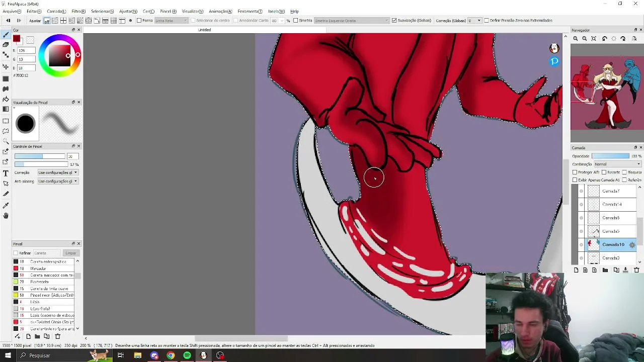Check Exibir Apenas Camada Atual
The image size is (644, 362).
tap(575, 180)
